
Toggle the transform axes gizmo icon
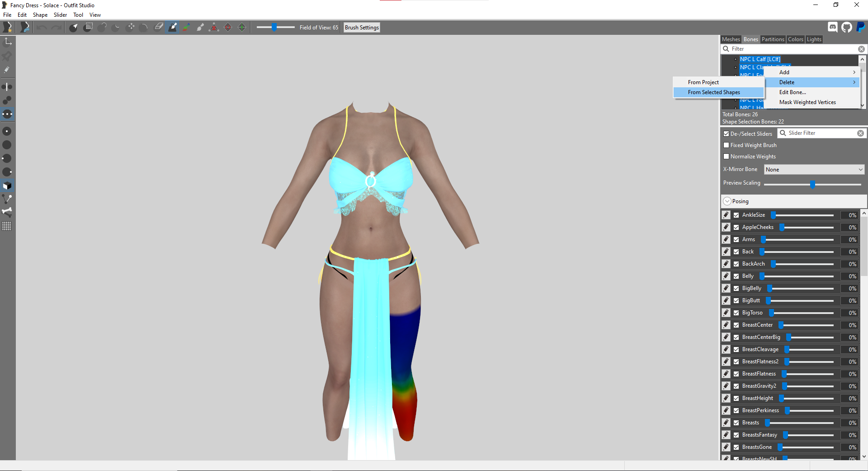[x=8, y=42]
